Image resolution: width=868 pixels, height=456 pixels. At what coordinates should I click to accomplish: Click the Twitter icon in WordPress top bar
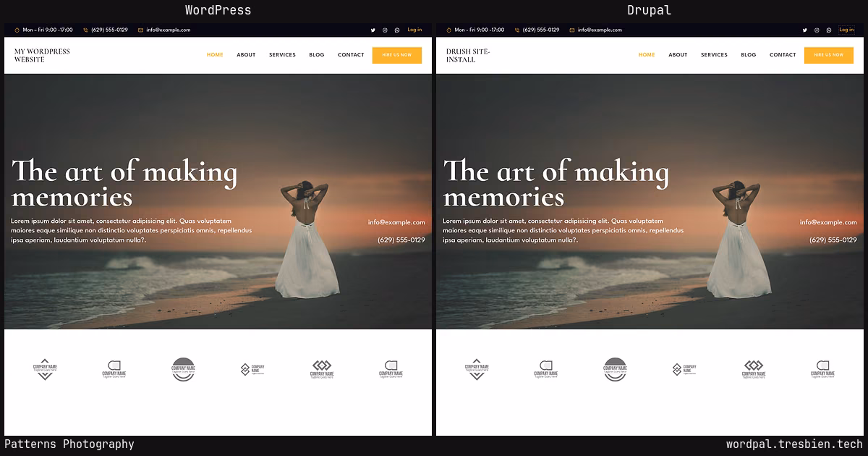point(373,30)
